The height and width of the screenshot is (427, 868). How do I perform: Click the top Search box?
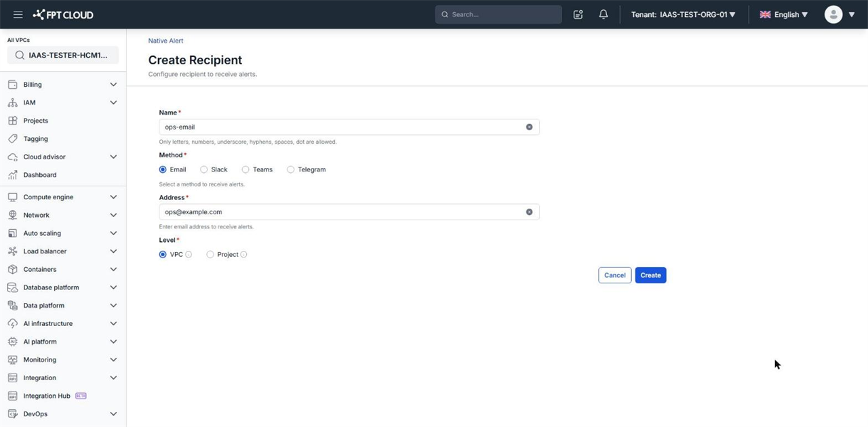pos(498,14)
